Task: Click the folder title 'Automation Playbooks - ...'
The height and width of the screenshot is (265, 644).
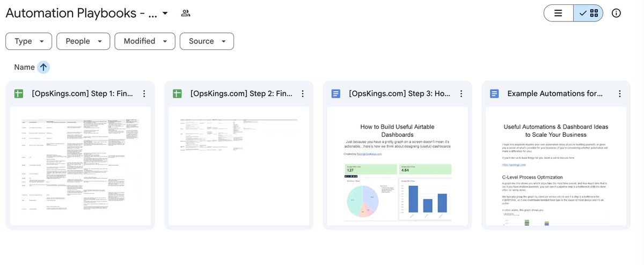Action: point(82,13)
